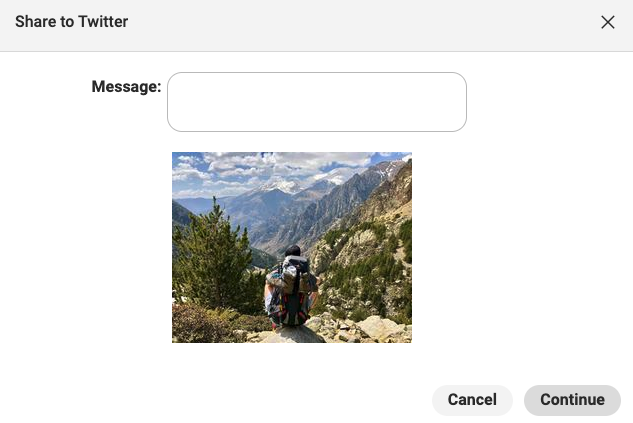
Task: Click the X icon in dialog header
Action: click(x=608, y=22)
